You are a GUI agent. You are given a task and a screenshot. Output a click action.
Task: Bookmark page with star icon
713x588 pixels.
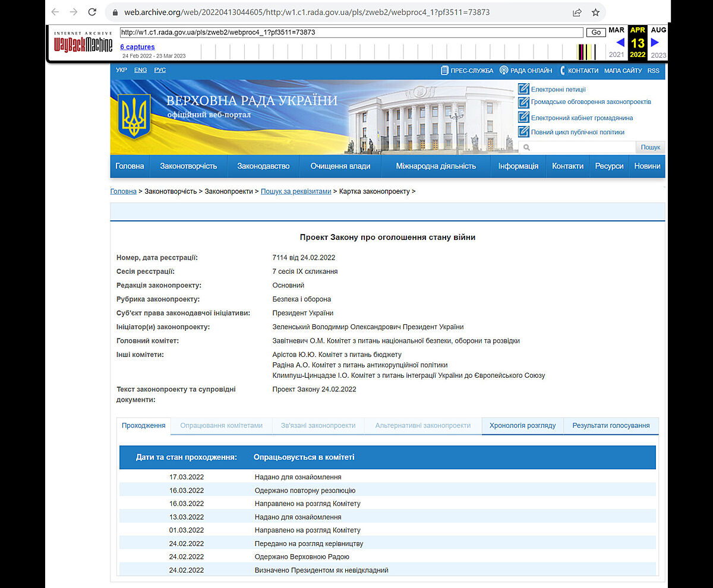595,12
